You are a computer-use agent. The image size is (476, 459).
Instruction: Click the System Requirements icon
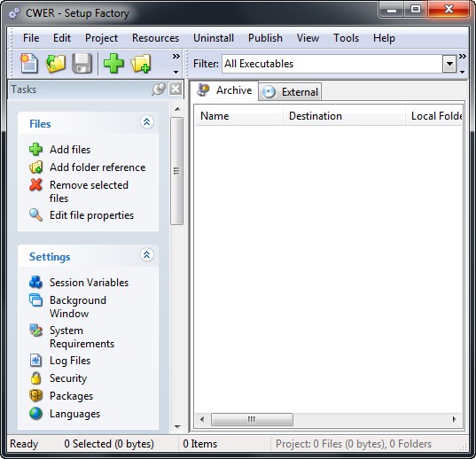(35, 331)
